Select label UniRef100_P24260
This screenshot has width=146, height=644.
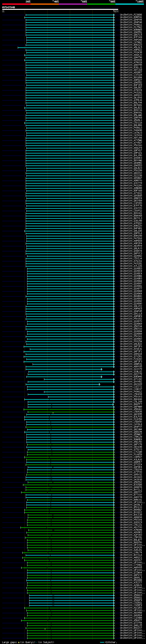pyautogui.click(x=131, y=359)
